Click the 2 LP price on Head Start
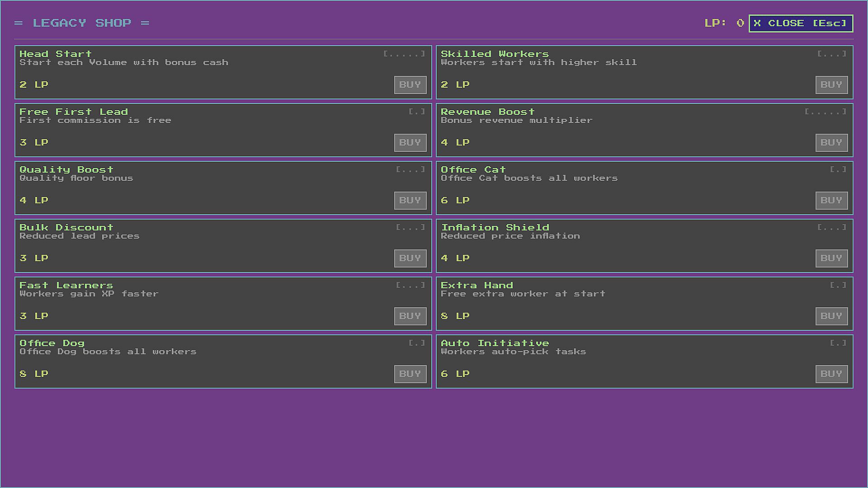The image size is (868, 488). tap(34, 84)
